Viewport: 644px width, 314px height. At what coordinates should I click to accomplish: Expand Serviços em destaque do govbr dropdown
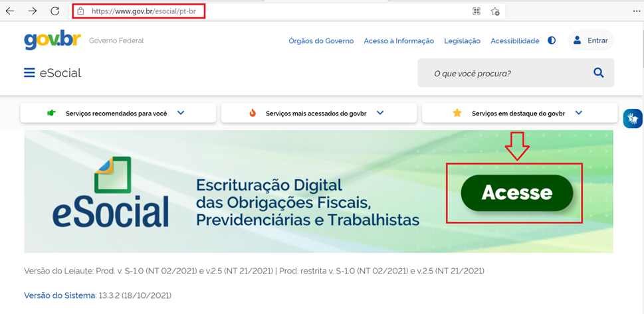[x=520, y=113]
